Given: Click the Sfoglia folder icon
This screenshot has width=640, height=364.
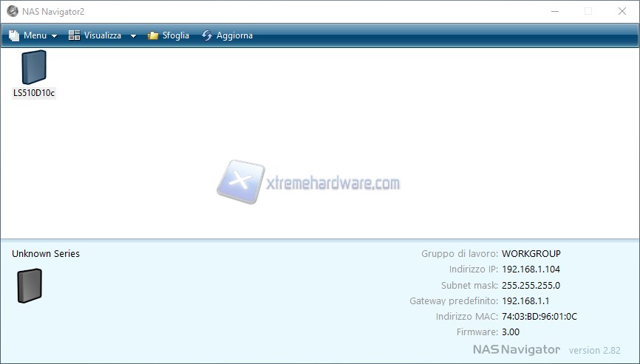Looking at the screenshot, I should (x=153, y=35).
